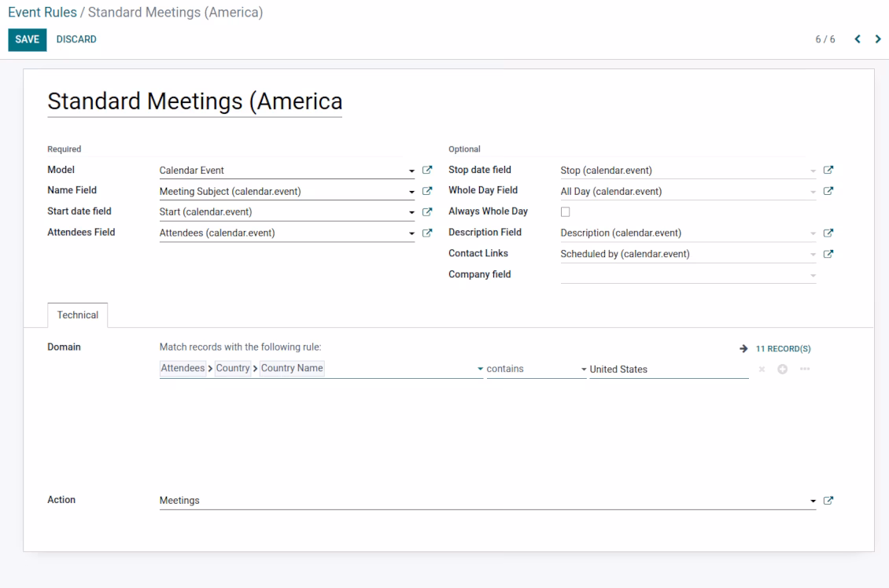The image size is (889, 588).
Task: Open external link for Description Field
Action: [828, 233]
